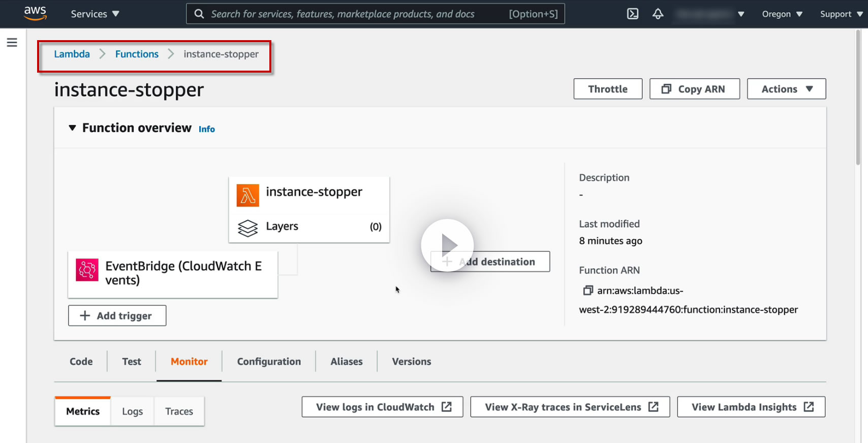
Task: Click View Lambda Insights button
Action: pyautogui.click(x=751, y=407)
